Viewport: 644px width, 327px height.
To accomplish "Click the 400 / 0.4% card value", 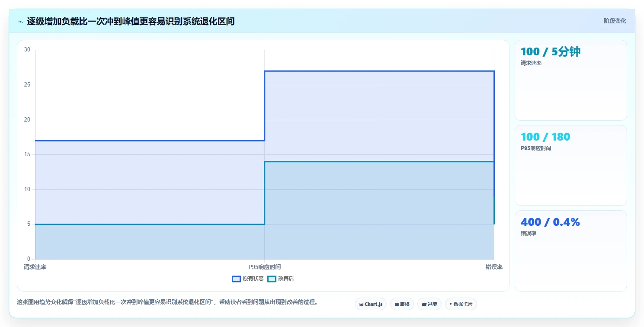I will pos(550,222).
